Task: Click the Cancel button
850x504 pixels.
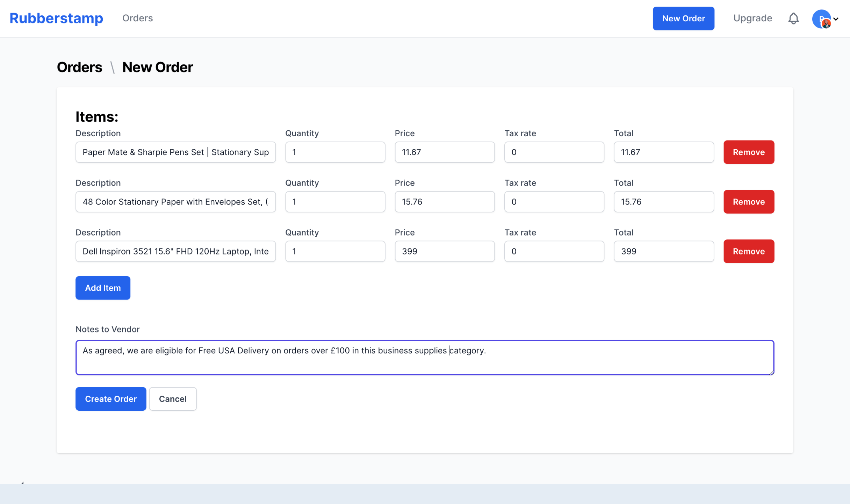Action: point(172,398)
